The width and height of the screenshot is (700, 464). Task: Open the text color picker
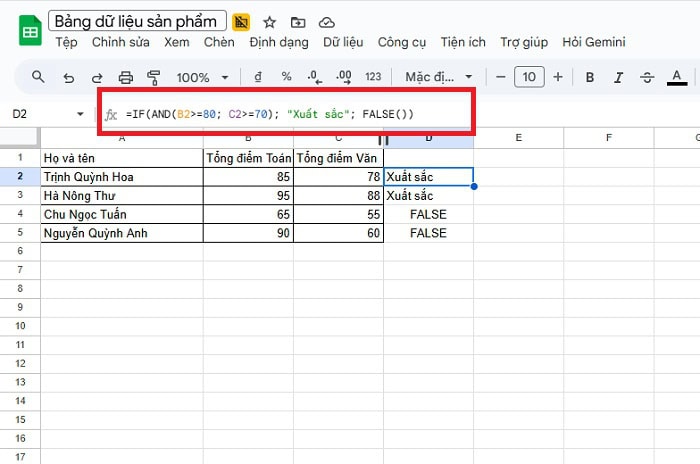(677, 77)
